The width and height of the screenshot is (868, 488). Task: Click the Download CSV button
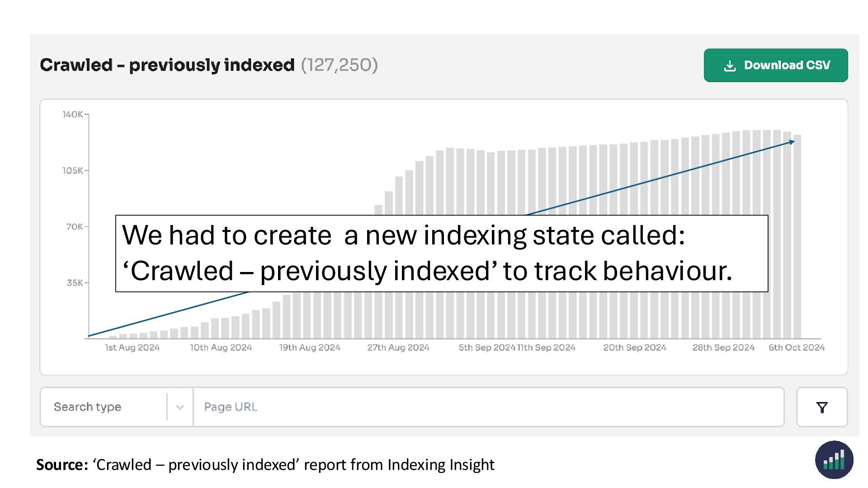pos(775,66)
